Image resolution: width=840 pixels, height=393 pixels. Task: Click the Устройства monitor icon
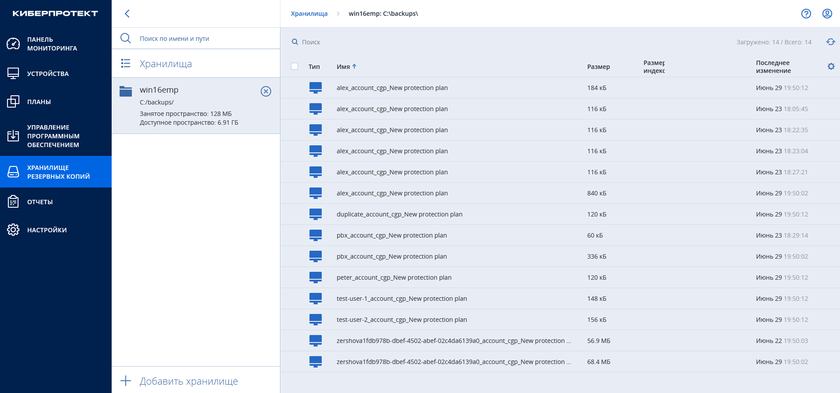tap(13, 73)
